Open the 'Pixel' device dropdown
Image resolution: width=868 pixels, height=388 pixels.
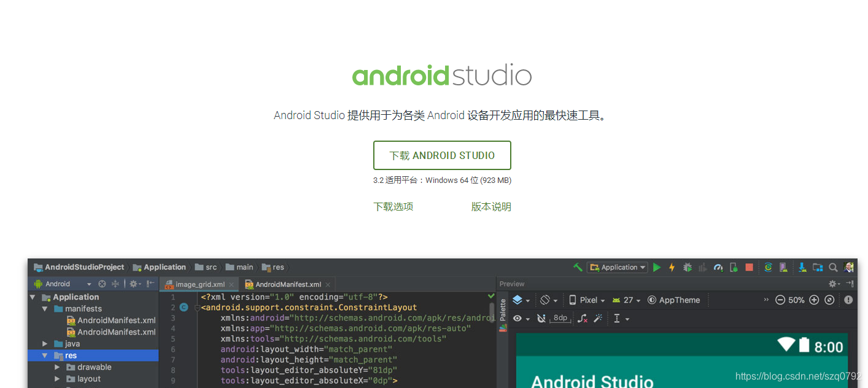point(587,300)
